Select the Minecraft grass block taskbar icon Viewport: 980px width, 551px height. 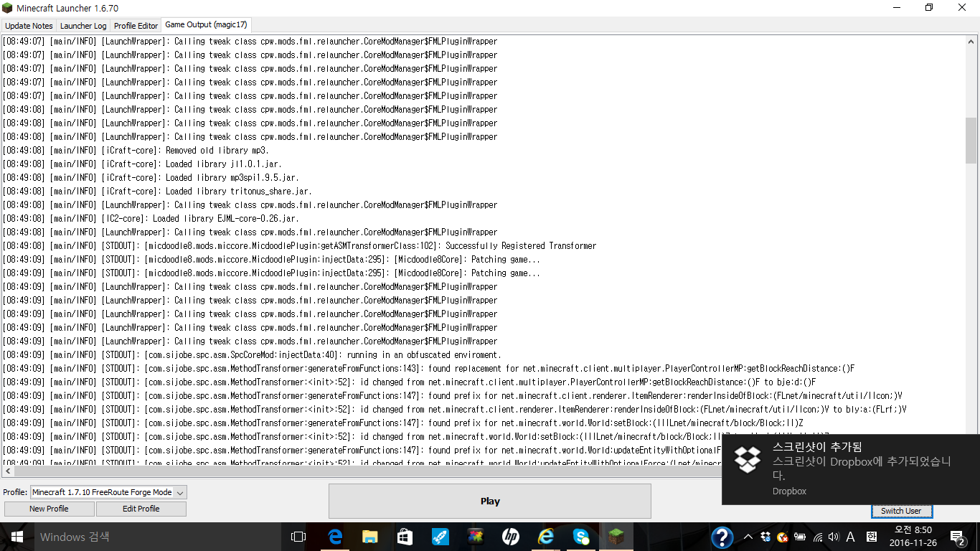[616, 537]
